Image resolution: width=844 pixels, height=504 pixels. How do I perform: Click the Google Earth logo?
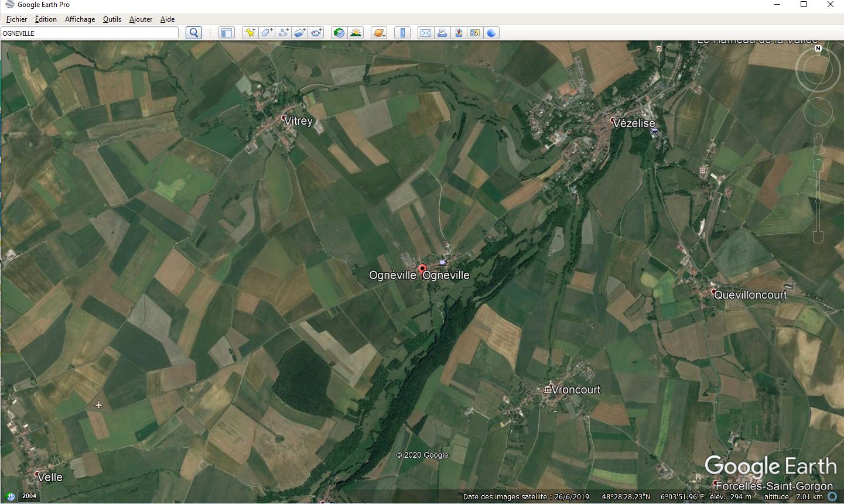(x=771, y=467)
